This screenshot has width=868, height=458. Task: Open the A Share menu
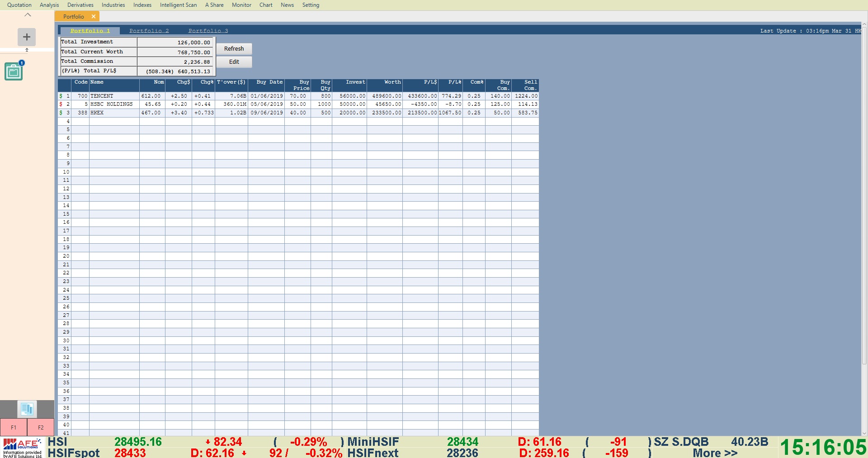coord(214,5)
